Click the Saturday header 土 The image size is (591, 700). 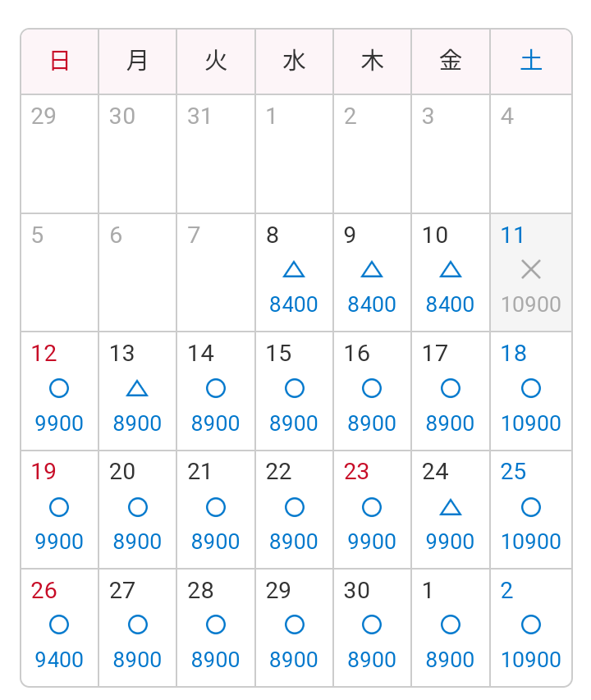click(531, 62)
